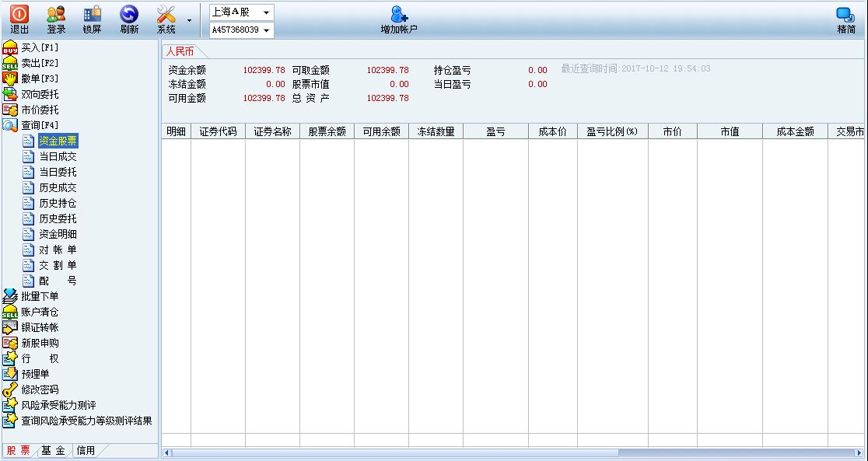Open 市价委托 market order icon
The width and height of the screenshot is (868, 461).
click(10, 110)
